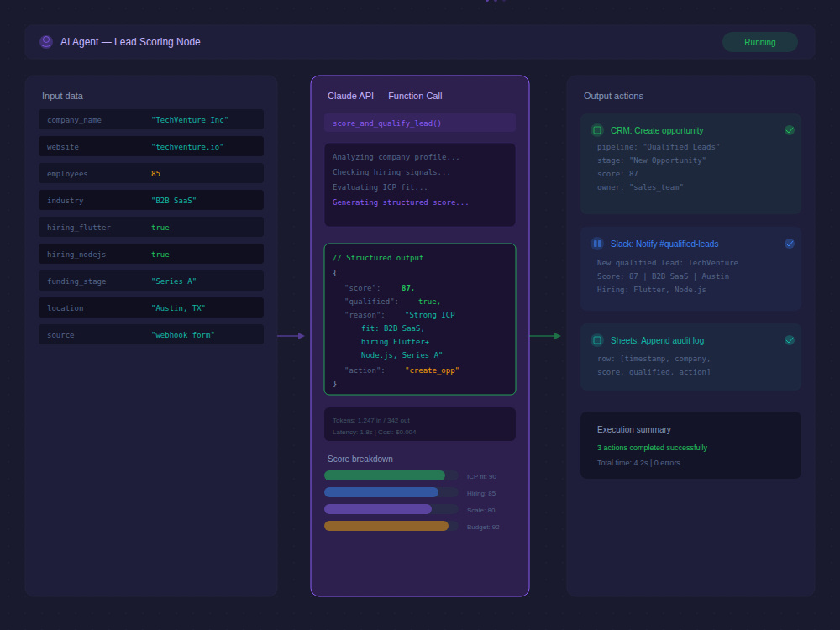Click the "Strong ICP" reason text
Viewport: 840px width, 630px height.
(x=429, y=314)
